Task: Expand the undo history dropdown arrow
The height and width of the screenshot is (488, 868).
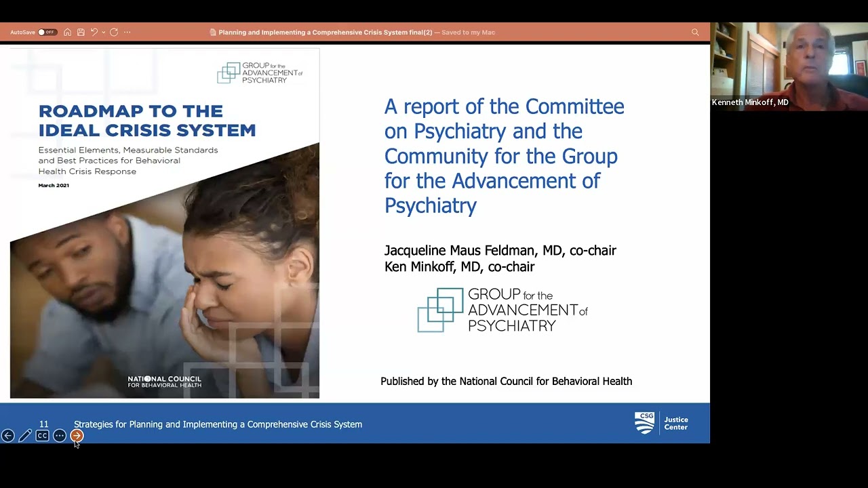Action: (x=103, y=32)
